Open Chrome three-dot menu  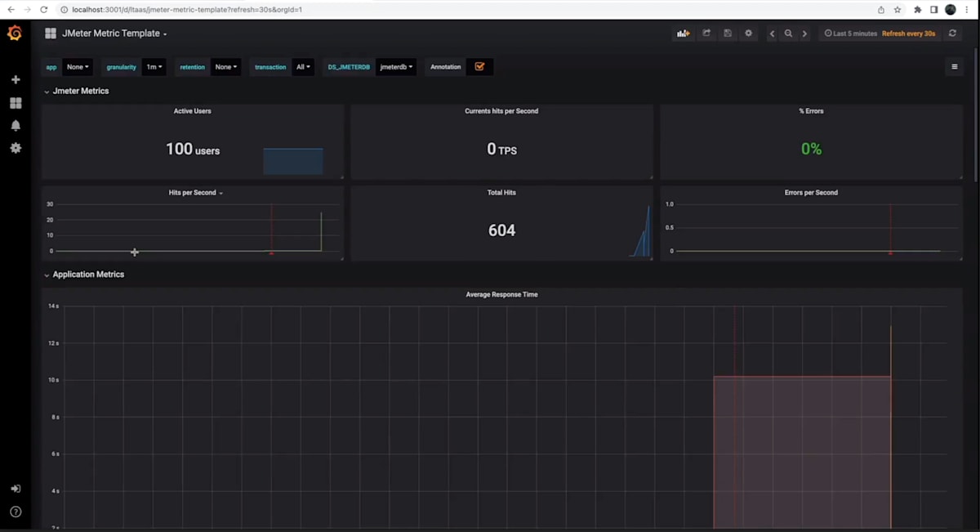tap(967, 10)
